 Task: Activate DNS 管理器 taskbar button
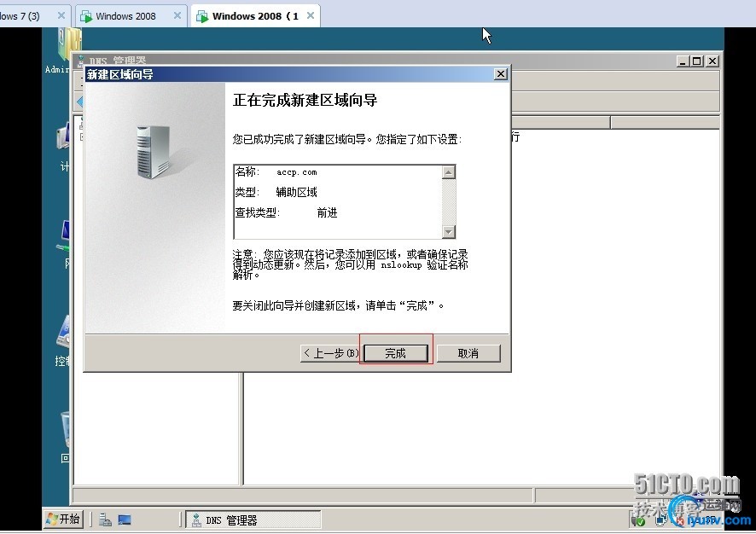point(253,520)
